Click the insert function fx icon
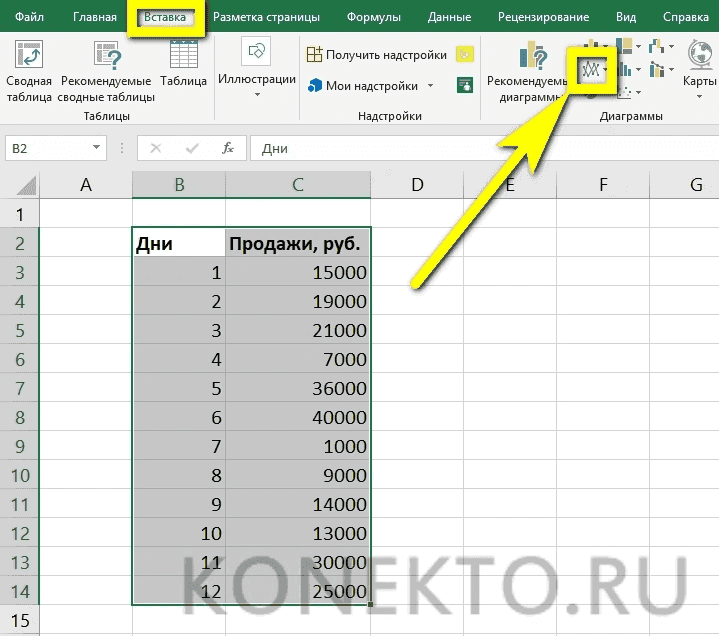 [x=227, y=148]
